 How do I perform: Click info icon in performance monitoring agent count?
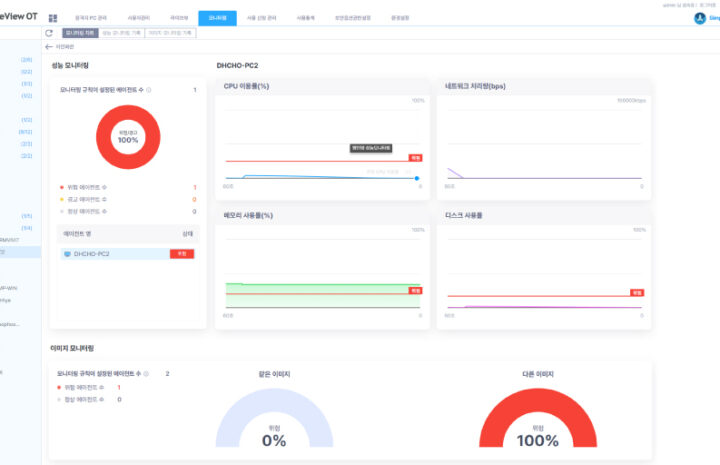click(x=149, y=90)
